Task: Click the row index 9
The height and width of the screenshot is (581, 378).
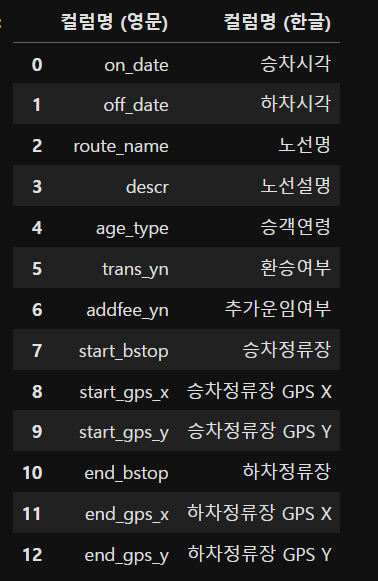Action: 37,432
